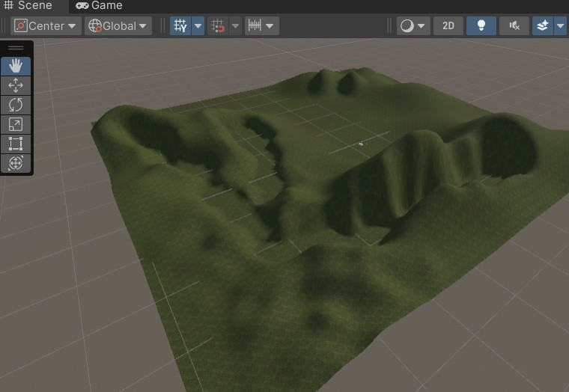Click the tools overlay drag handle

click(16, 48)
